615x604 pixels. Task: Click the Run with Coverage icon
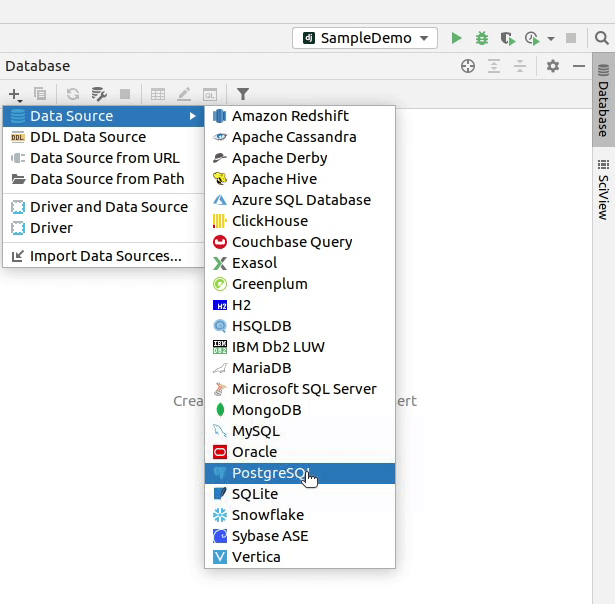508,38
